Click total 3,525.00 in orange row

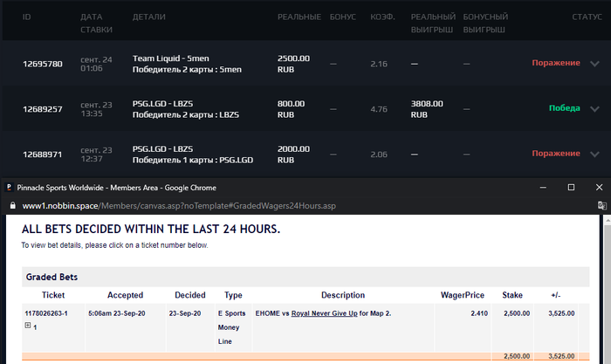(x=561, y=356)
